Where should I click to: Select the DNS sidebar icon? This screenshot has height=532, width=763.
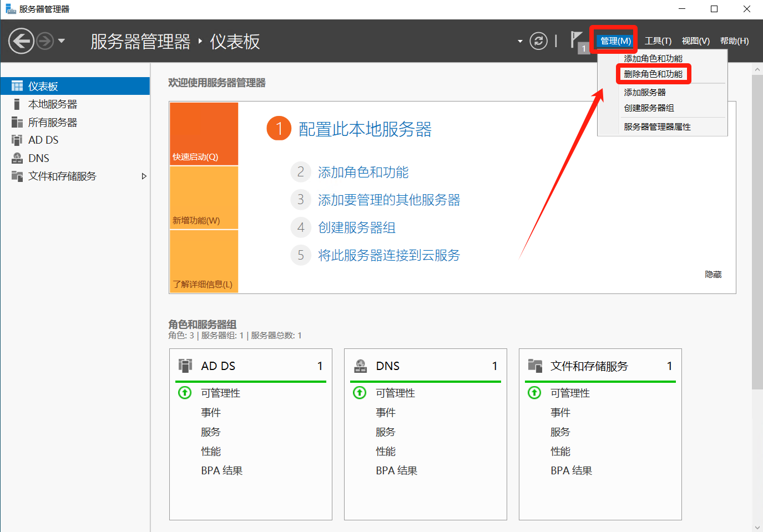[x=17, y=159]
